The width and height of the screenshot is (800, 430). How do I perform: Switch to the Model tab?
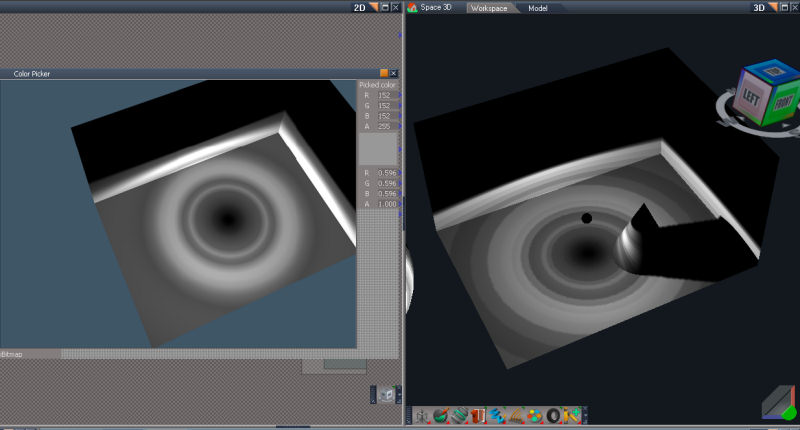[538, 8]
